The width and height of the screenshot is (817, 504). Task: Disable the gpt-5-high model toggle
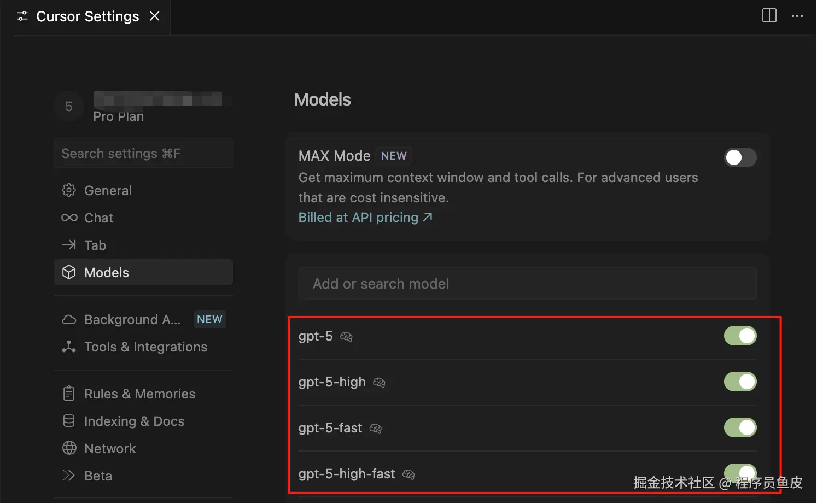pyautogui.click(x=740, y=382)
